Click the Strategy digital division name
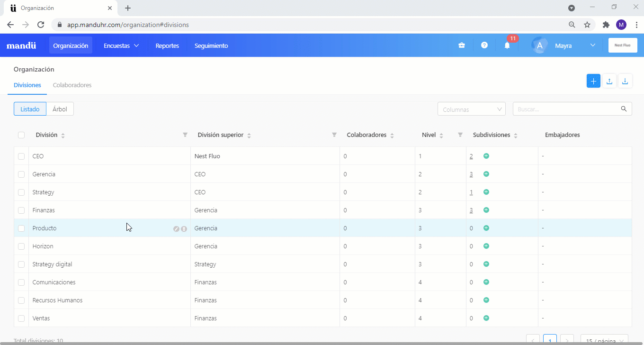 click(x=52, y=264)
